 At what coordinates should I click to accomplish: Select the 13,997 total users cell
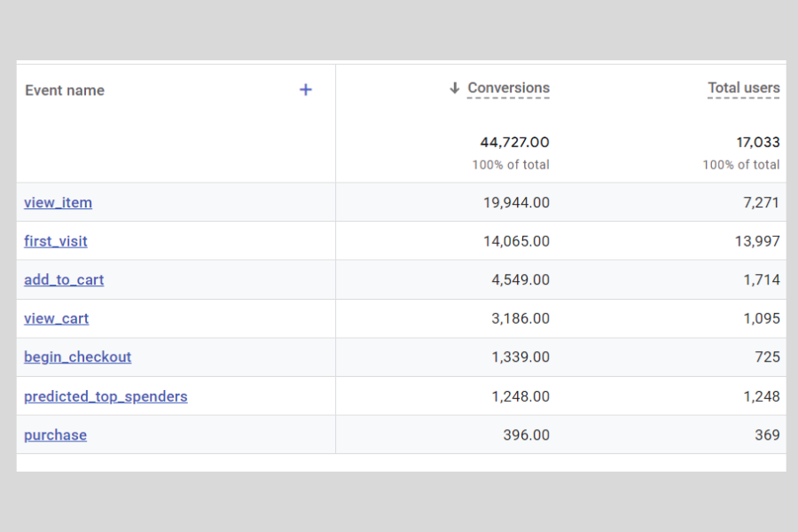pyautogui.click(x=757, y=241)
